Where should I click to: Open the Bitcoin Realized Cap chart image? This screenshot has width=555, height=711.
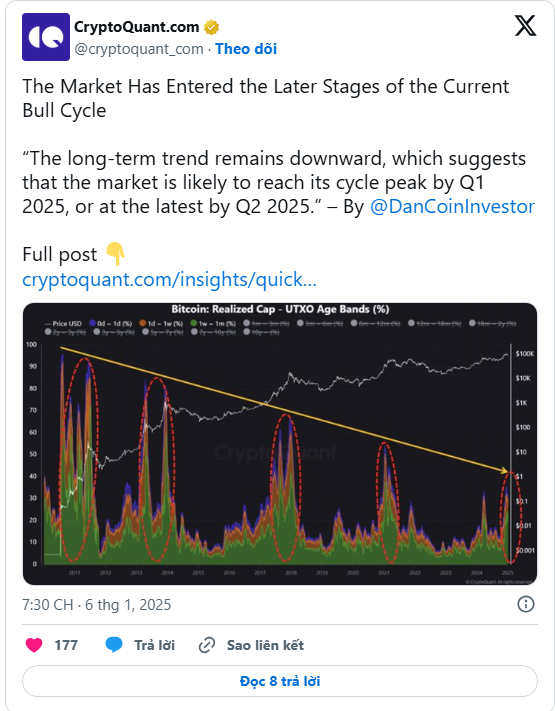280,443
